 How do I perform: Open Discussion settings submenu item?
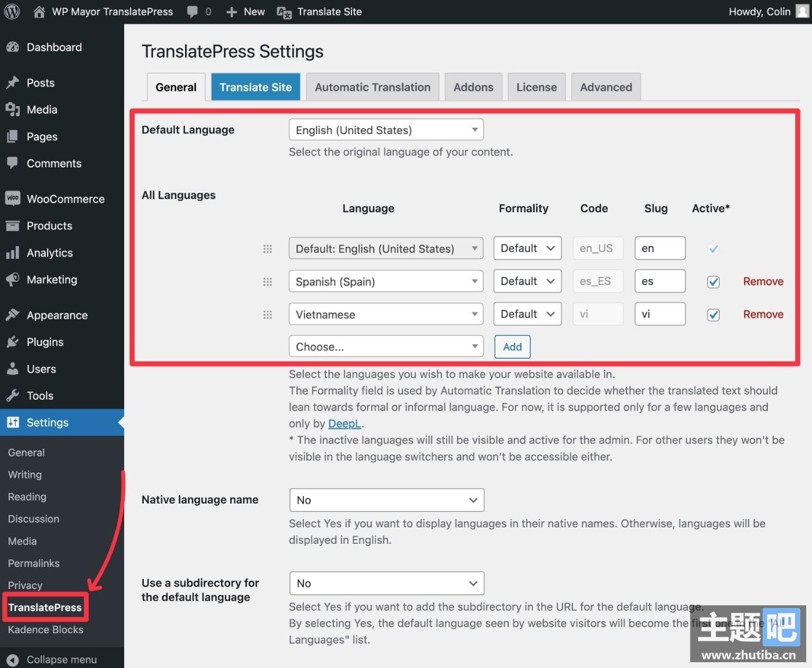pos(34,519)
